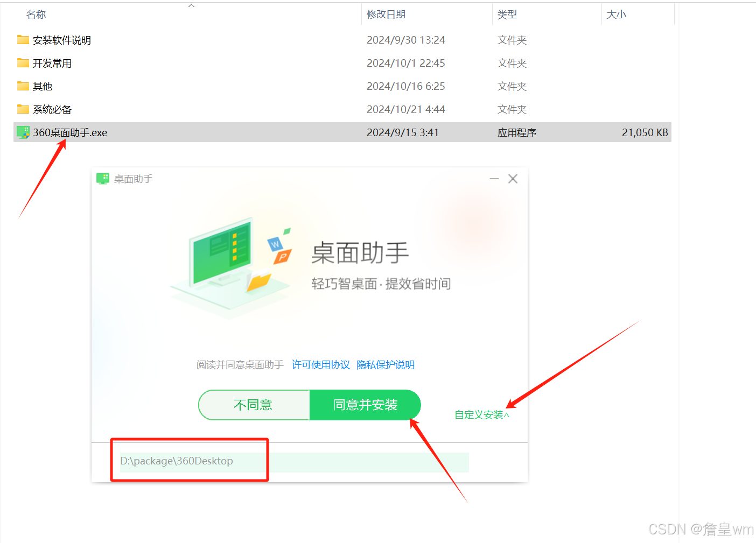Image resolution: width=756 pixels, height=543 pixels.
Task: Minimize the 桌面助手 installer window
Action: [494, 179]
